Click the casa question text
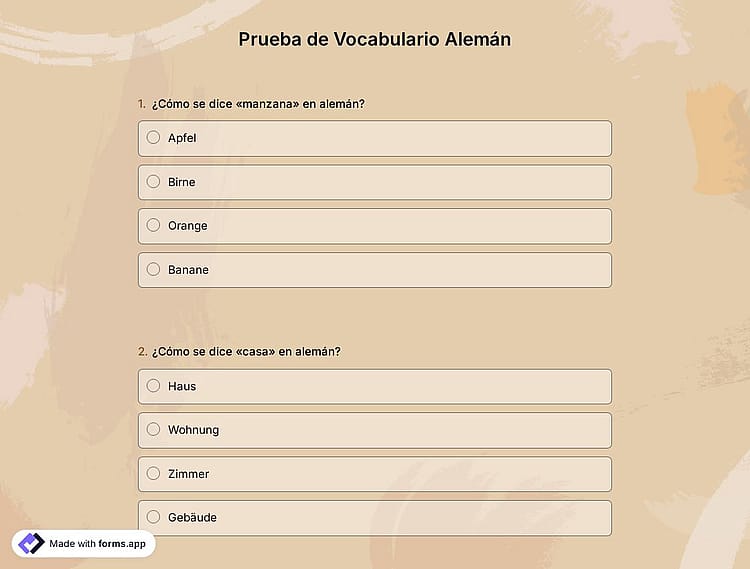750x569 pixels. pyautogui.click(x=246, y=351)
